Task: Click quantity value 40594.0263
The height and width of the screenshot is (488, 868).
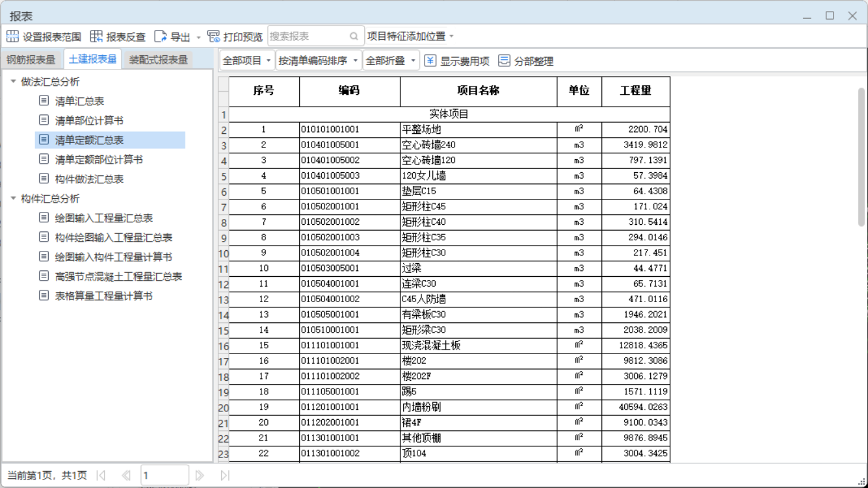Action: pos(636,407)
